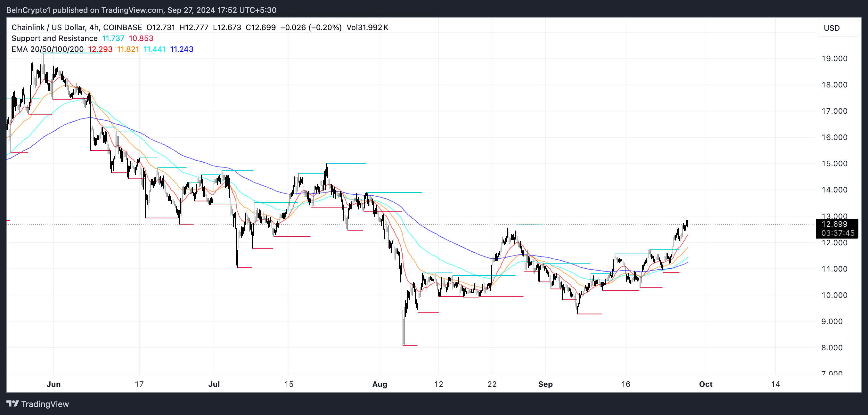Click the current price label 12.699
The width and height of the screenshot is (868, 415).
pos(834,224)
